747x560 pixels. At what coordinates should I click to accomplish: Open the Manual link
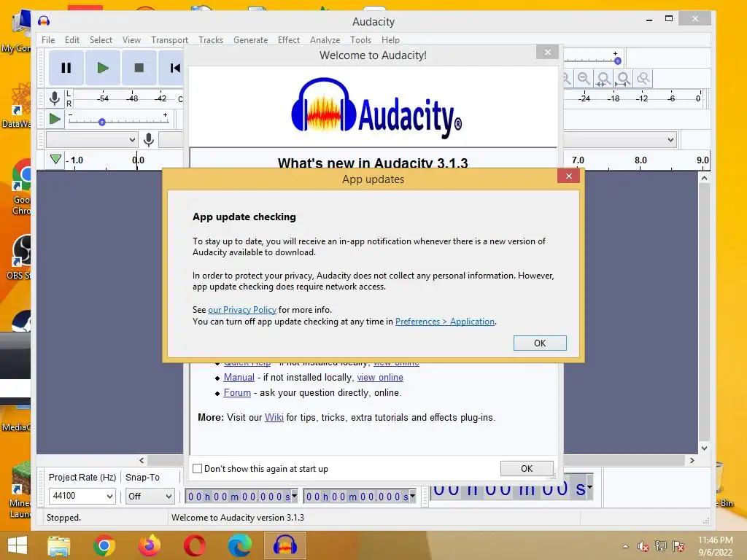click(x=239, y=377)
